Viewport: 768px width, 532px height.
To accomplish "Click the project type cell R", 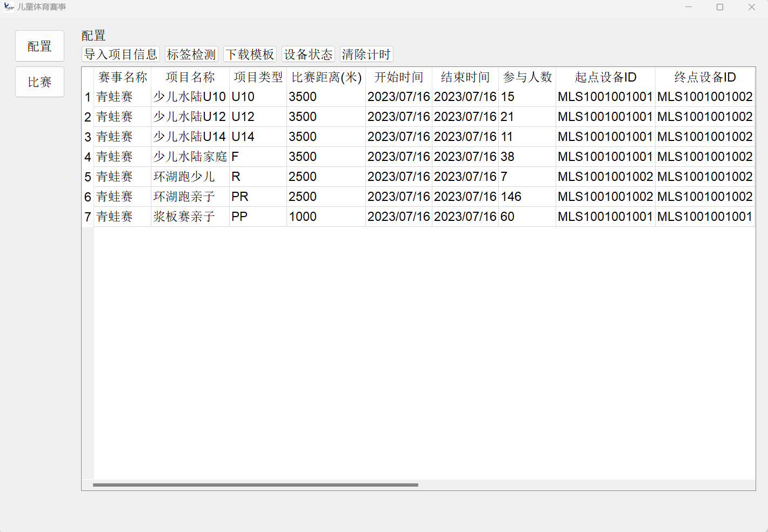I will [258, 177].
